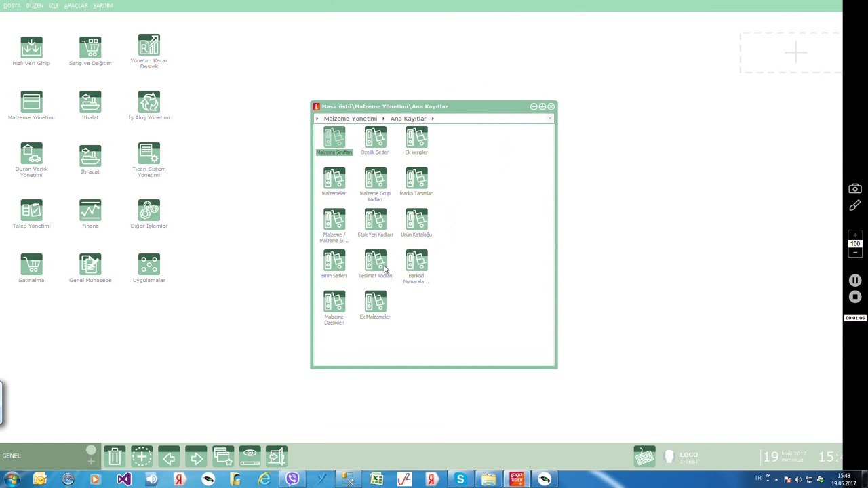Expand arrow after Ana Kayıtlar breadcrumb
The width and height of the screenshot is (868, 488).
pyautogui.click(x=433, y=119)
